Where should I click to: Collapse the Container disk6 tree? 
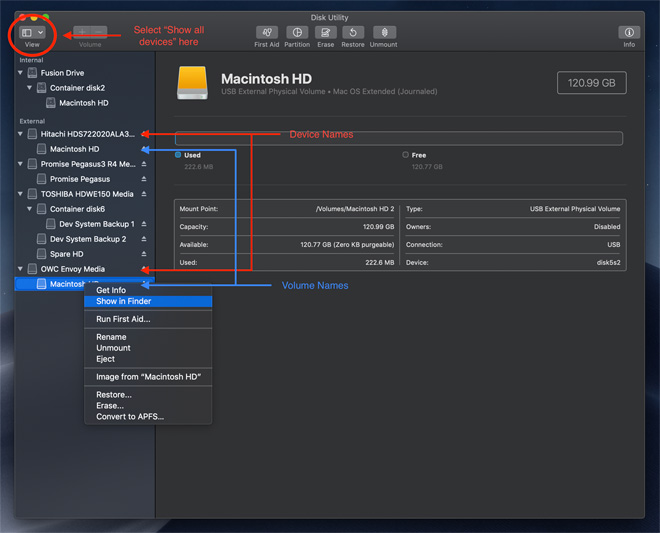click(x=29, y=209)
